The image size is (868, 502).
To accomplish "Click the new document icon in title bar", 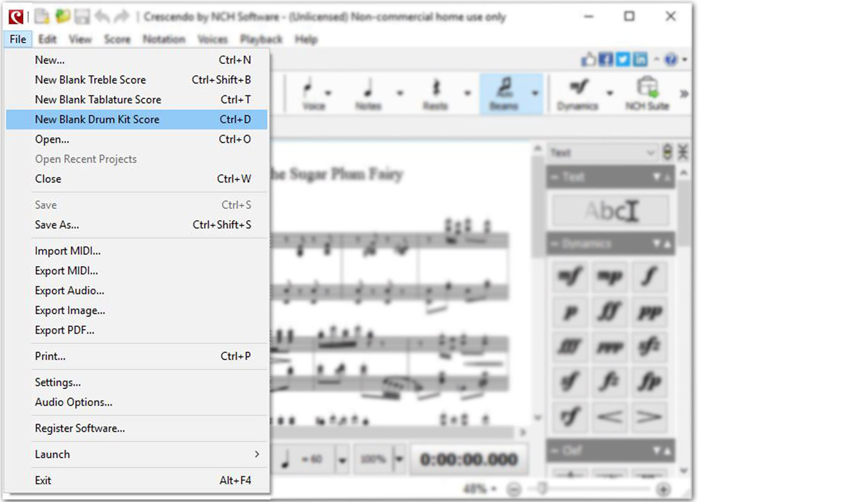I will coord(41,17).
